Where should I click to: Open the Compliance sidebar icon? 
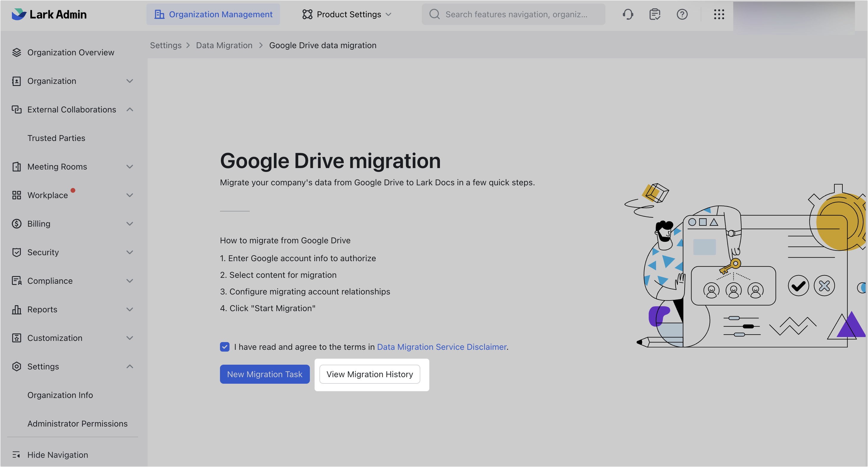click(17, 280)
